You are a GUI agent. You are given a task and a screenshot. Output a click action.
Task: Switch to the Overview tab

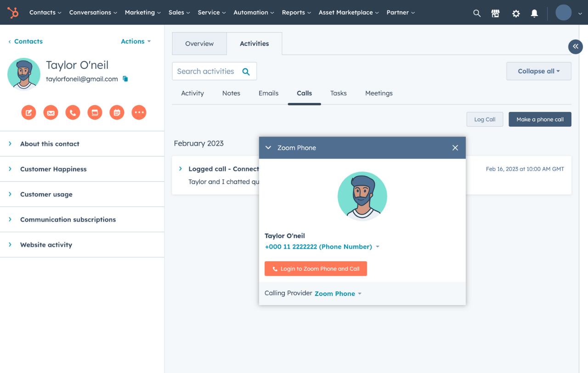click(199, 43)
